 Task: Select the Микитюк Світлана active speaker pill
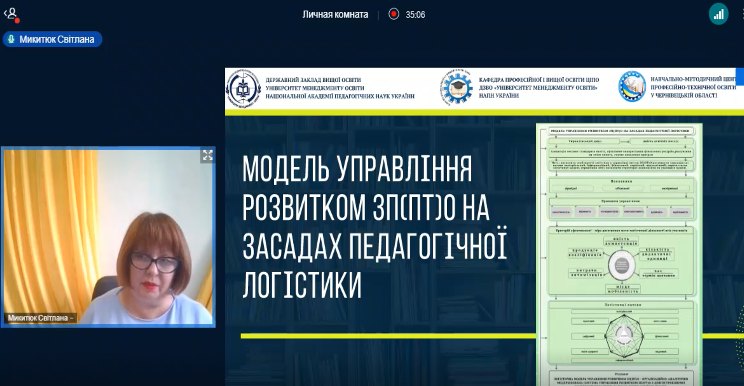pyautogui.click(x=52, y=39)
